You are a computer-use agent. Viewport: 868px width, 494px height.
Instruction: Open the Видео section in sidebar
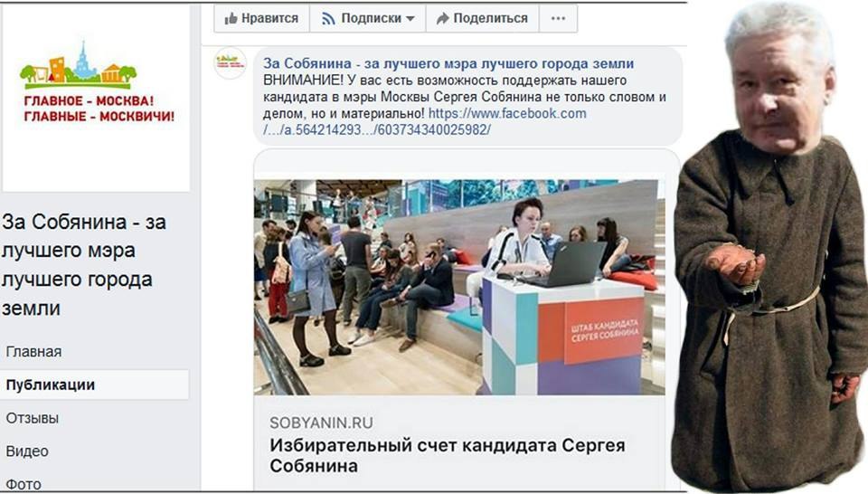(27, 451)
